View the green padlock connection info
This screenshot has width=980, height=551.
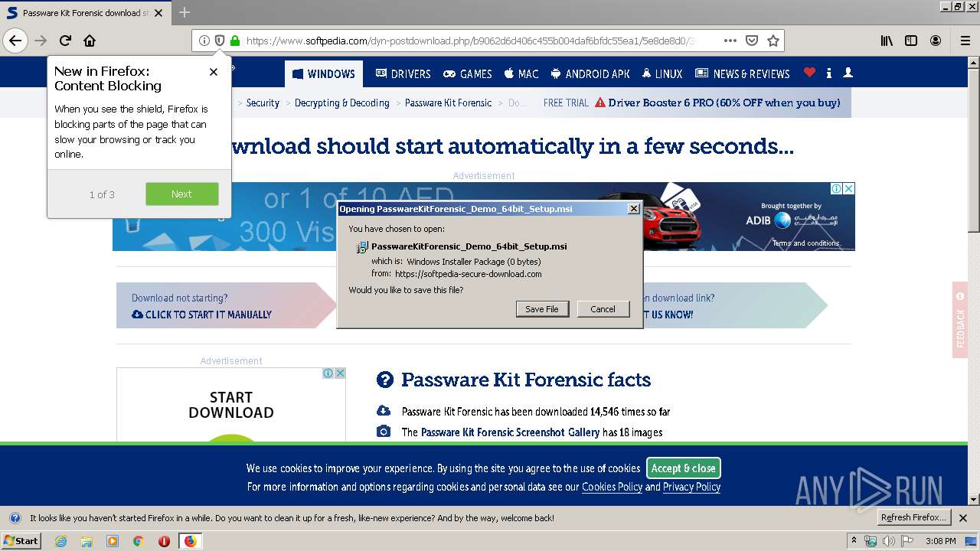[x=235, y=41]
